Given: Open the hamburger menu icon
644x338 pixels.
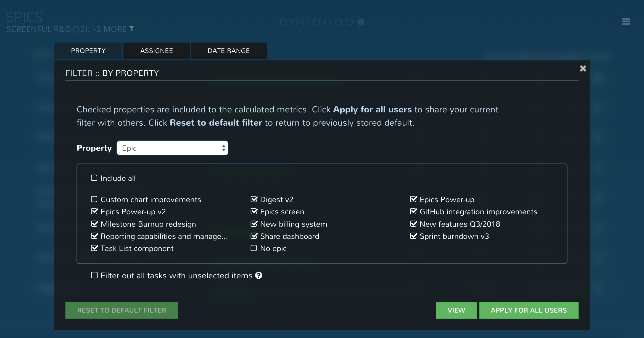Looking at the screenshot, I should (x=626, y=22).
